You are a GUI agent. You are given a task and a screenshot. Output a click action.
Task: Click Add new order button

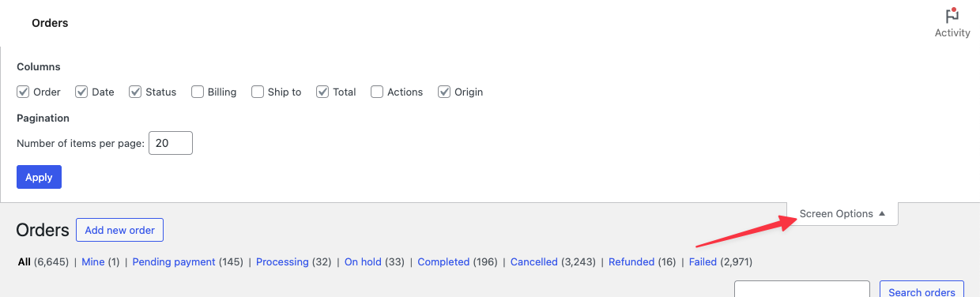coord(119,230)
